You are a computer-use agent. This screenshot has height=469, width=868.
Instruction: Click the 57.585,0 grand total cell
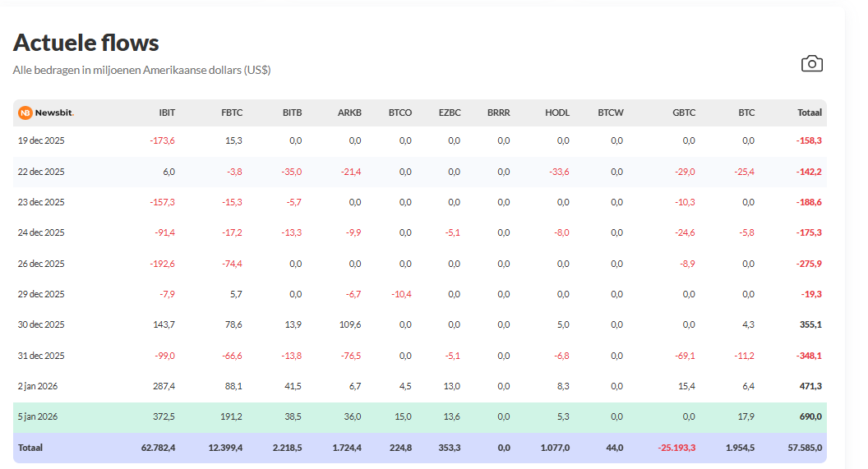coord(803,448)
